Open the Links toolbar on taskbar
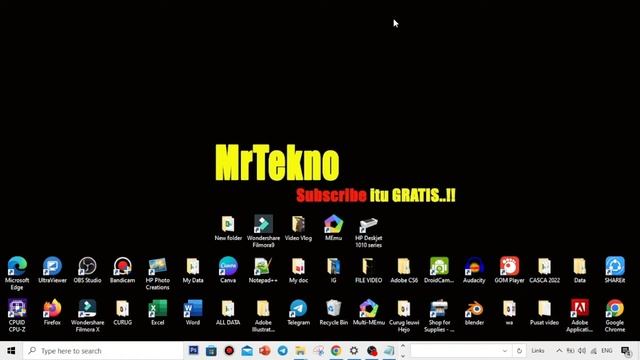 [x=538, y=351]
